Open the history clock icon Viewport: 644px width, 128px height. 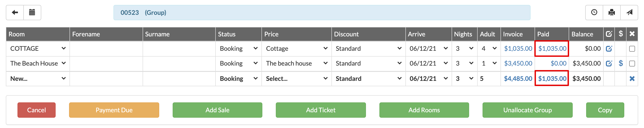594,12
